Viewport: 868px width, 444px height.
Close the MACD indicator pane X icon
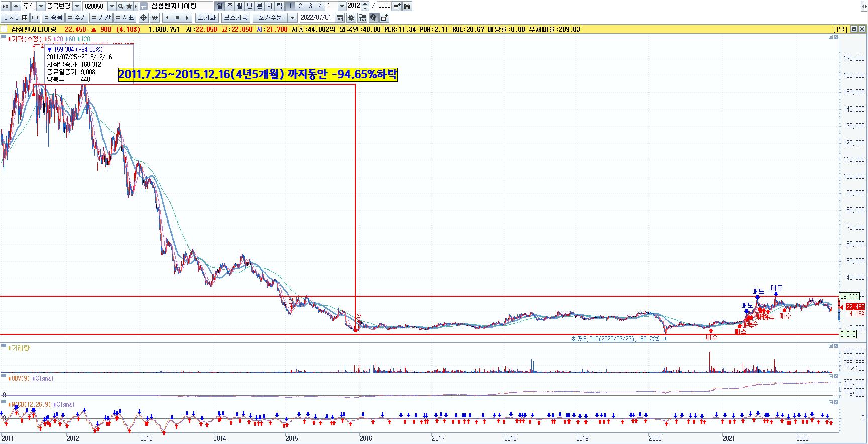pyautogui.click(x=835, y=402)
